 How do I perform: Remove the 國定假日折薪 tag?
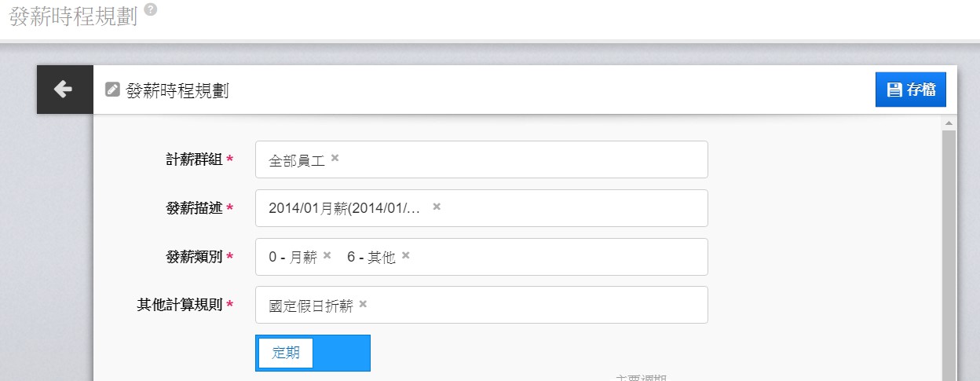363,304
